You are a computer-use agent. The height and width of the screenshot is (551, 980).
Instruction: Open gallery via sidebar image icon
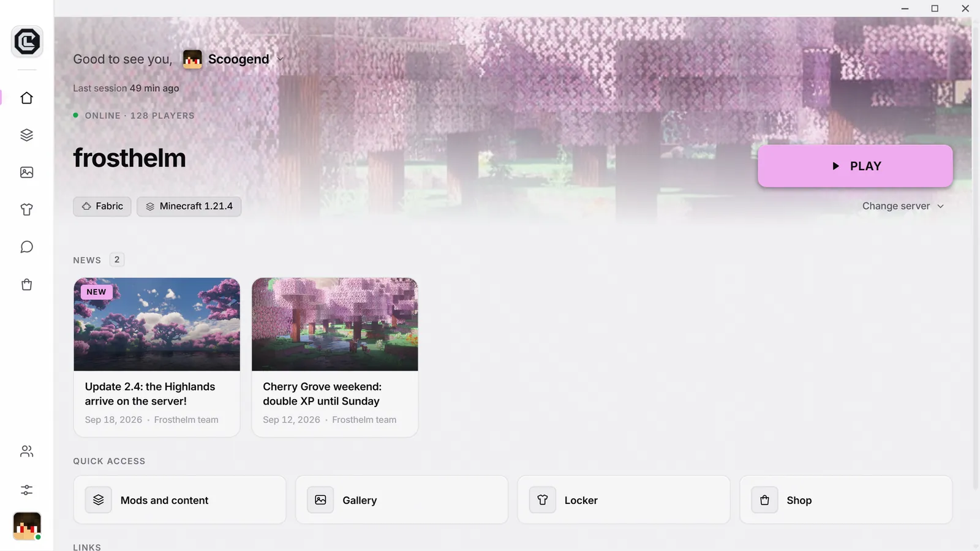pyautogui.click(x=27, y=173)
